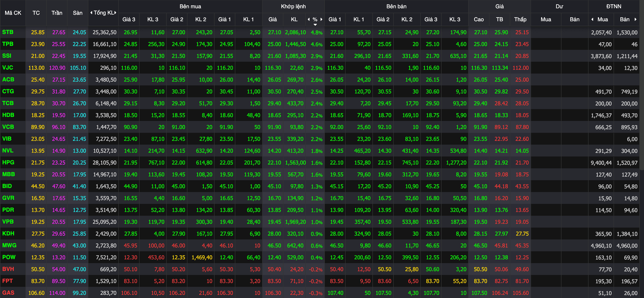
Task: Open MBB stock symbol
Action: pos(9,174)
